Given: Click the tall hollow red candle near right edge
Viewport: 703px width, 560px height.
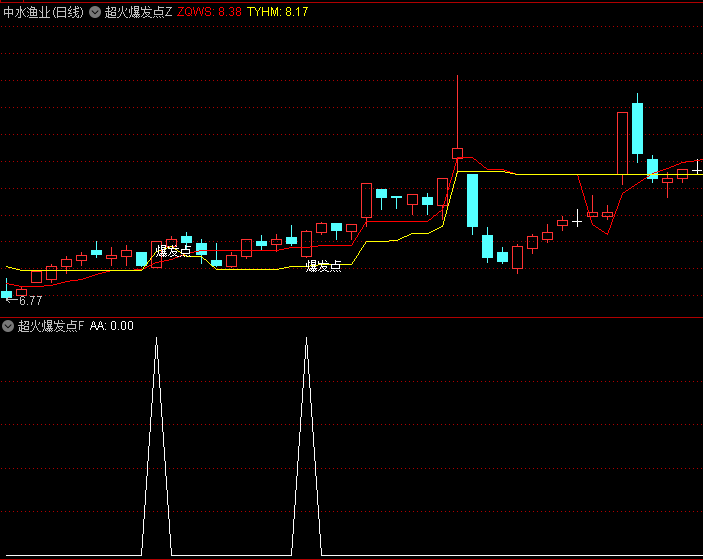Looking at the screenshot, I should click(x=622, y=145).
